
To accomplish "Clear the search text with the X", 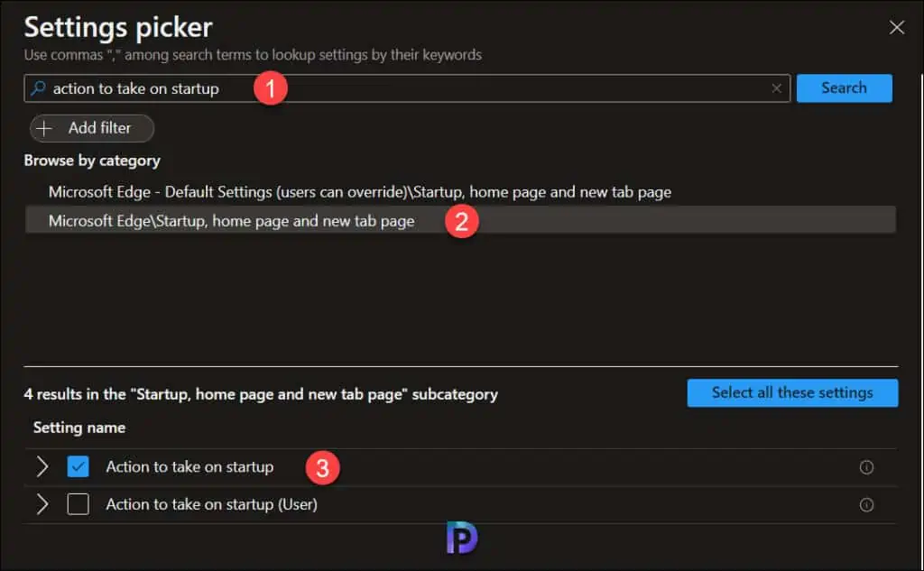I will coord(777,88).
